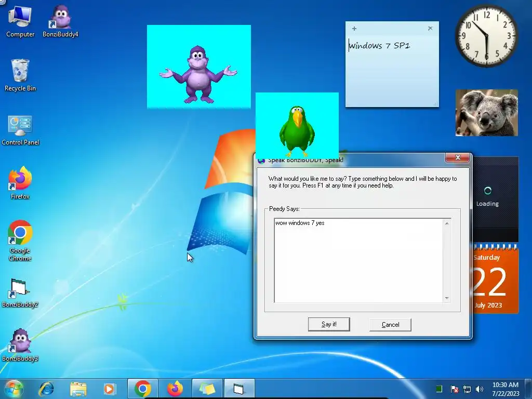Open Internet Explorer from the taskbar
Screen dimensions: 532x399
tap(46, 389)
